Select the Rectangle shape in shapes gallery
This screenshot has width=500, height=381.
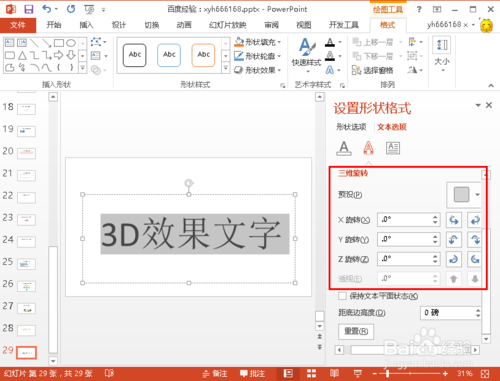[59, 43]
